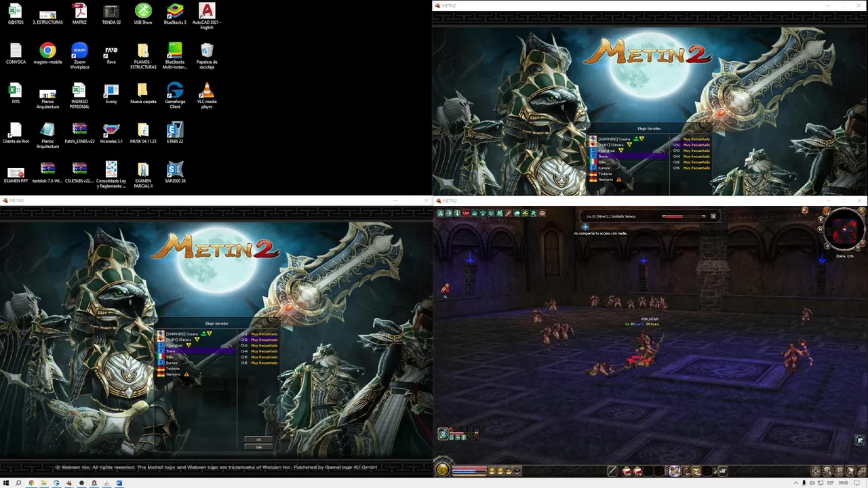
Task: Open notification center in taskbar
Action: [x=856, y=483]
